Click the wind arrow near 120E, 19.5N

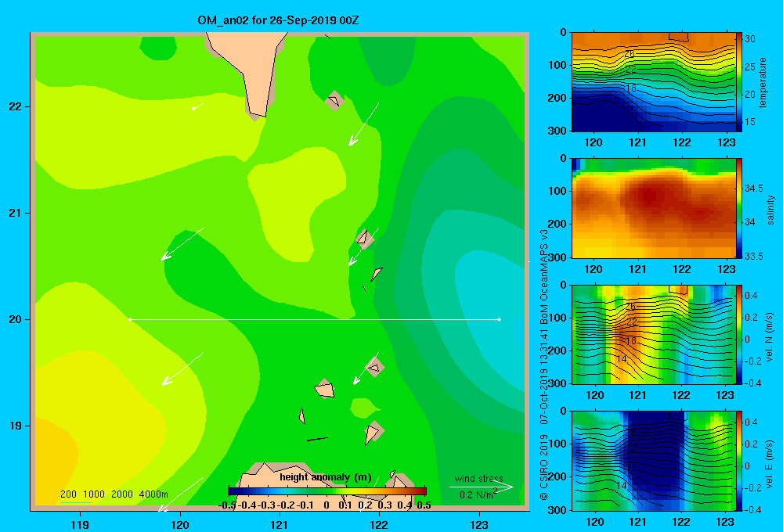(x=182, y=368)
